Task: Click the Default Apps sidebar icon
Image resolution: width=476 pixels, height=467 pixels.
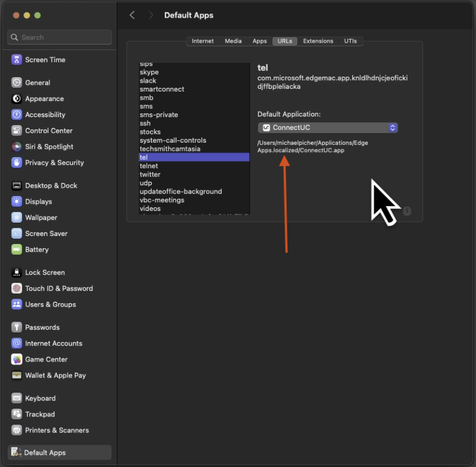Action: 16,453
